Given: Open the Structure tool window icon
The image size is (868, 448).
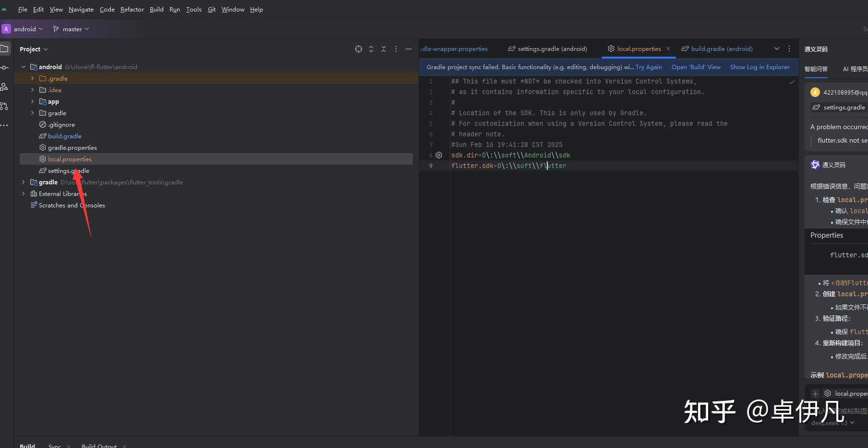Looking at the screenshot, I should click(5, 87).
